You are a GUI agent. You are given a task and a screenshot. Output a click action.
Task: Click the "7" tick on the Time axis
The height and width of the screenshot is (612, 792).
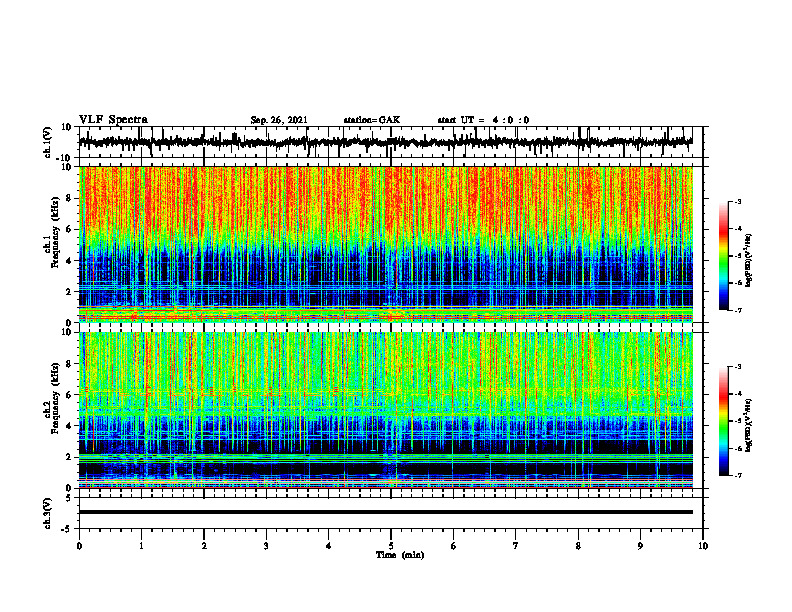click(x=516, y=546)
